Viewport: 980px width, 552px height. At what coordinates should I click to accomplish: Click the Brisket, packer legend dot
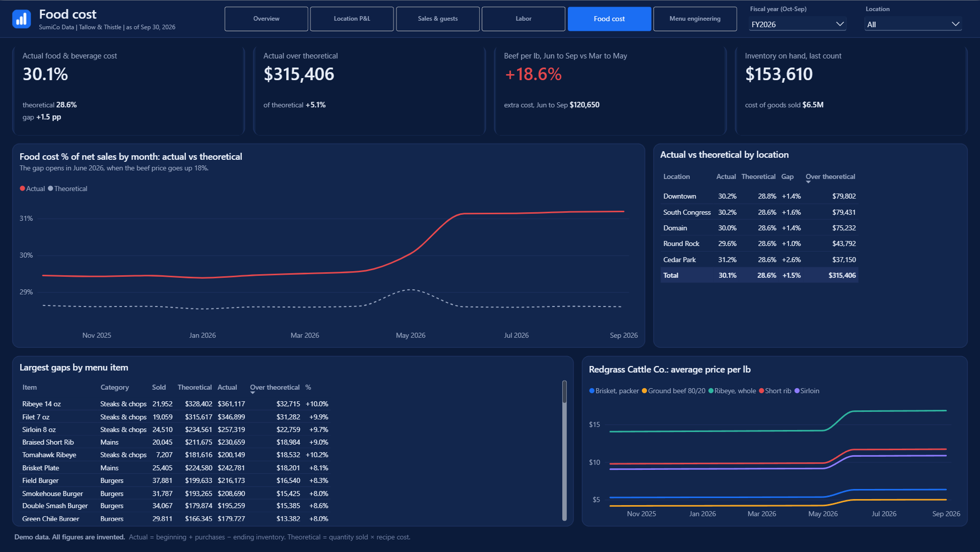pos(592,391)
